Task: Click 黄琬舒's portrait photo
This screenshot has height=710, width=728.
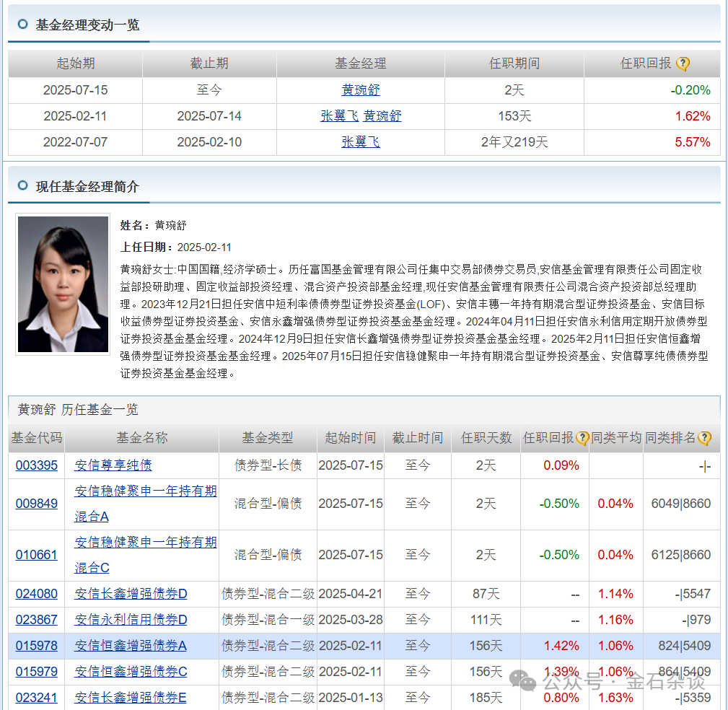Action: (63, 284)
